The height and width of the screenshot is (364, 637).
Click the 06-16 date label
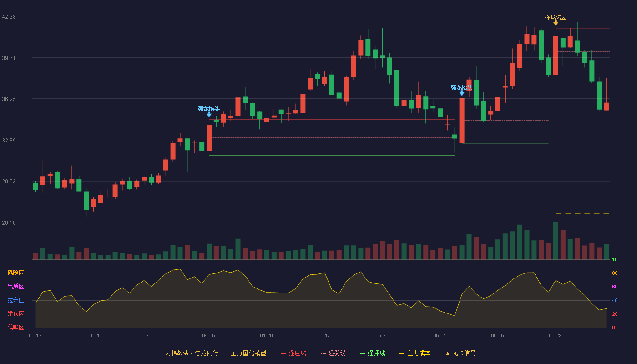497,335
